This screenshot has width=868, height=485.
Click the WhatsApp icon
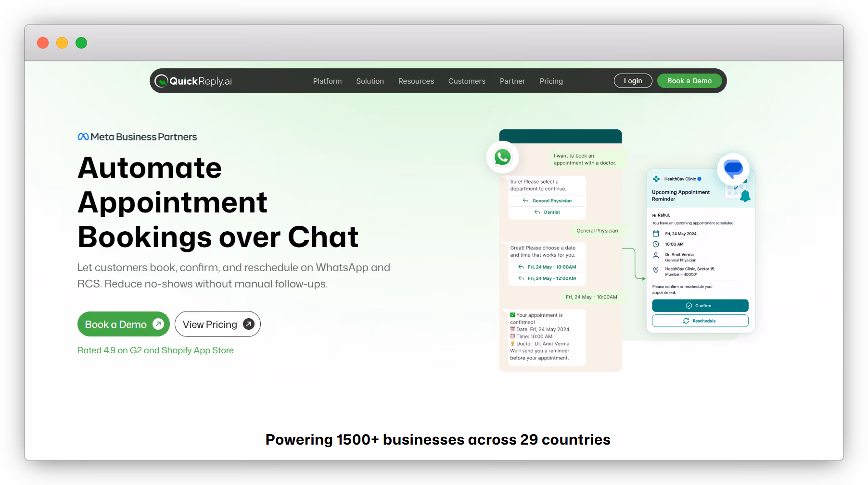(502, 157)
